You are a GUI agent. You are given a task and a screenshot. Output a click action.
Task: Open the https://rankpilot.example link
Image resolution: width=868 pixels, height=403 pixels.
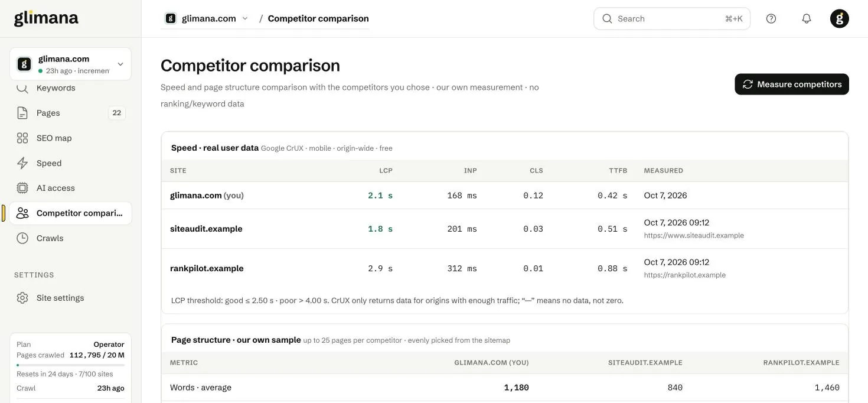(685, 275)
